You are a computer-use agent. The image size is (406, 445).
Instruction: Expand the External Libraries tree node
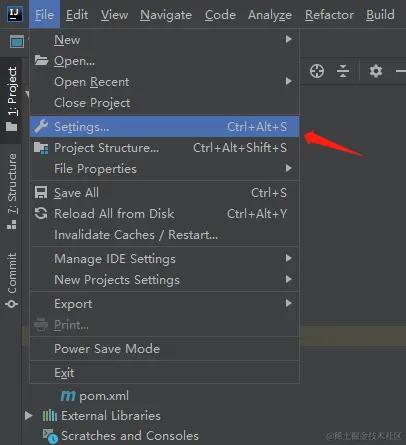click(29, 415)
